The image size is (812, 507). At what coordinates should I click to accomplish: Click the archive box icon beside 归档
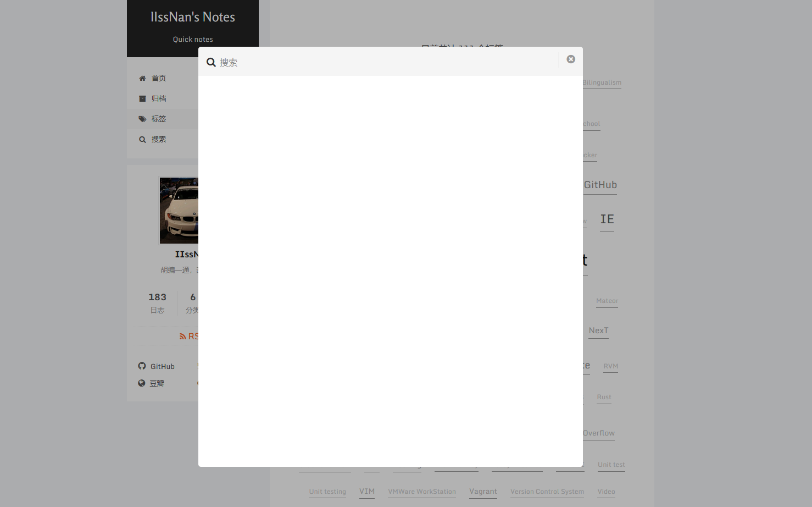pos(142,99)
